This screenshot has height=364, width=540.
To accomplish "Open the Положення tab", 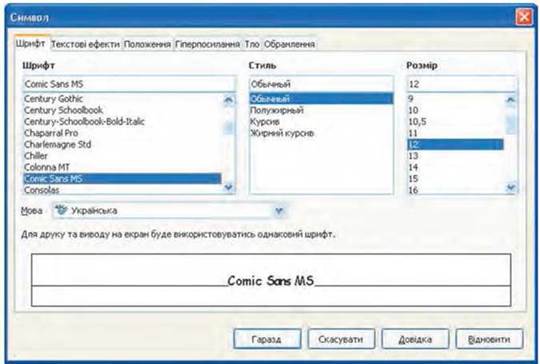I will click(147, 44).
